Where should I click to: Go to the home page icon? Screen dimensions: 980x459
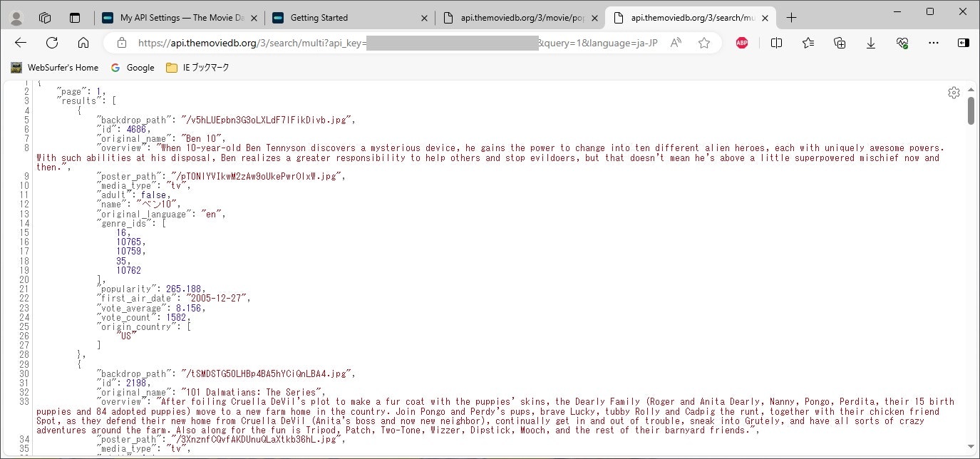83,43
